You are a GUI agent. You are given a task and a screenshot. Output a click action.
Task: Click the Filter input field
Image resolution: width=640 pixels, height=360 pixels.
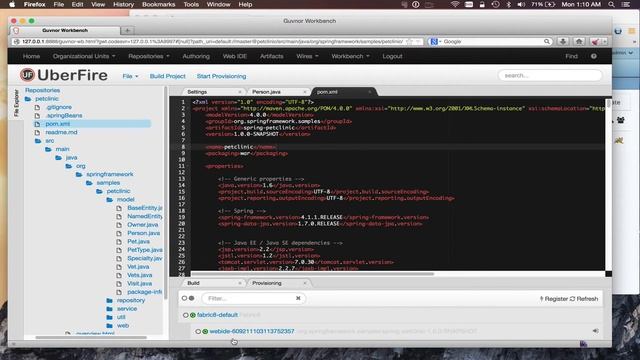click(254, 298)
